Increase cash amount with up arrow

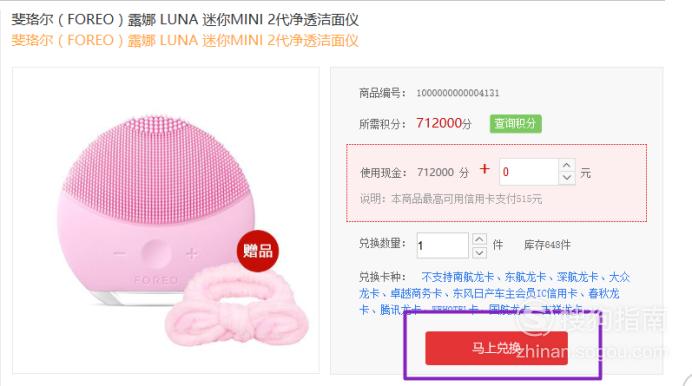coord(567,165)
